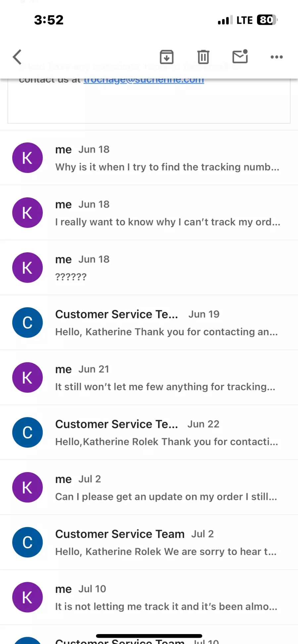Expand the "??????" message from Jun 18

click(149, 267)
